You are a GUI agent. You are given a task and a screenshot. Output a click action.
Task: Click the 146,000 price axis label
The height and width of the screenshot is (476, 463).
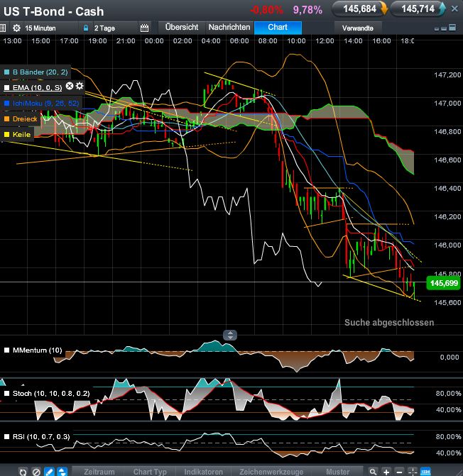pyautogui.click(x=447, y=245)
